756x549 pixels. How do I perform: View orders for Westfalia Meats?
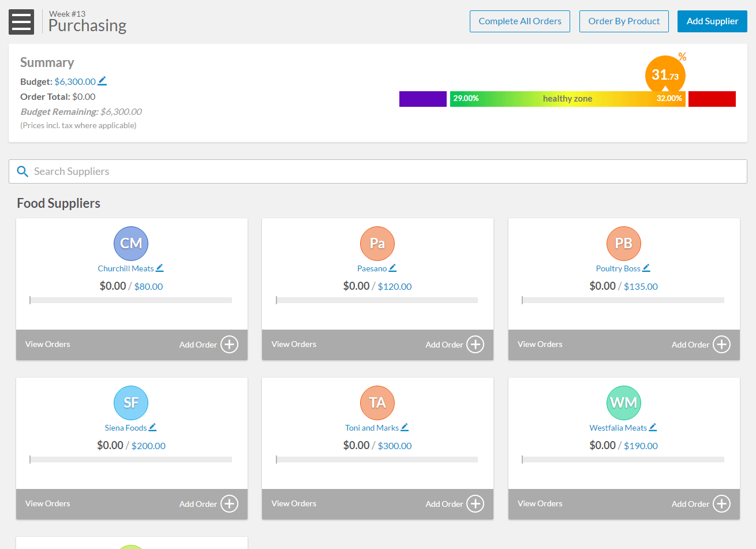pyautogui.click(x=540, y=503)
